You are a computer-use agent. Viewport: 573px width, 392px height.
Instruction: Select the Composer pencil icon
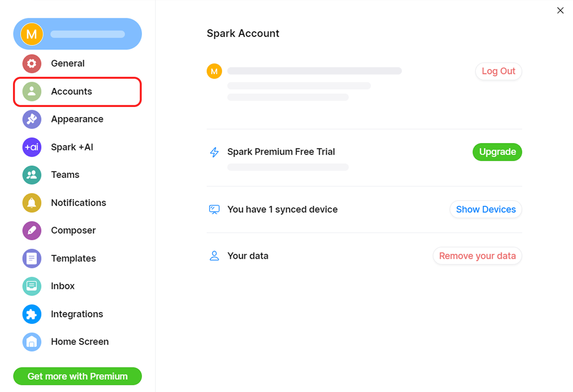[x=32, y=231]
